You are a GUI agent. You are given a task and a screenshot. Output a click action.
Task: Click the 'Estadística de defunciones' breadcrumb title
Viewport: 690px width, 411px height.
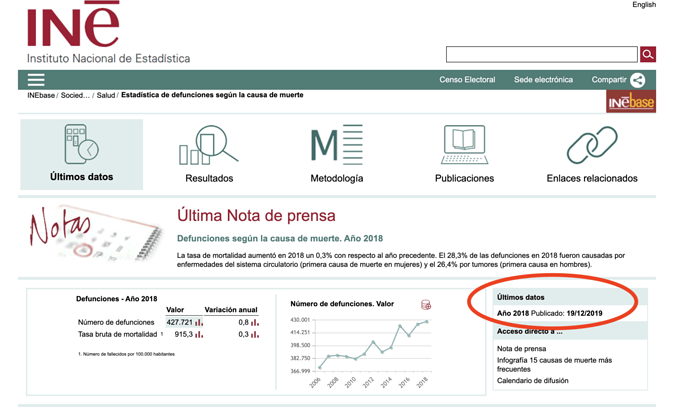(x=212, y=95)
